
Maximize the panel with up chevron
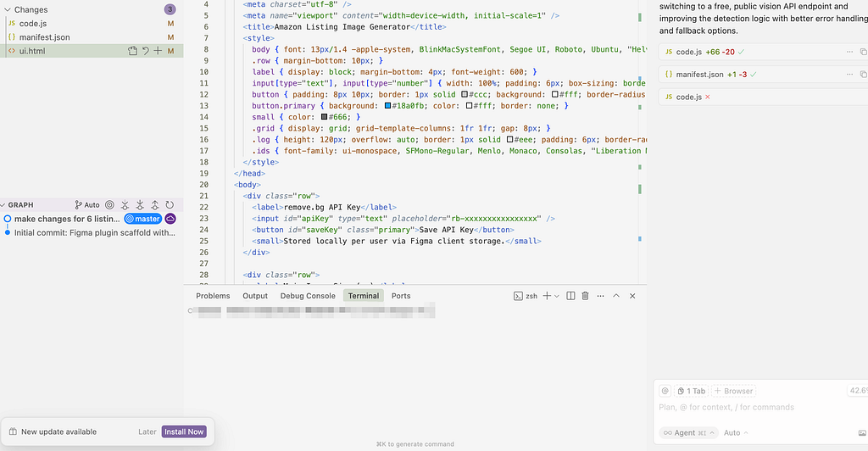(x=616, y=296)
